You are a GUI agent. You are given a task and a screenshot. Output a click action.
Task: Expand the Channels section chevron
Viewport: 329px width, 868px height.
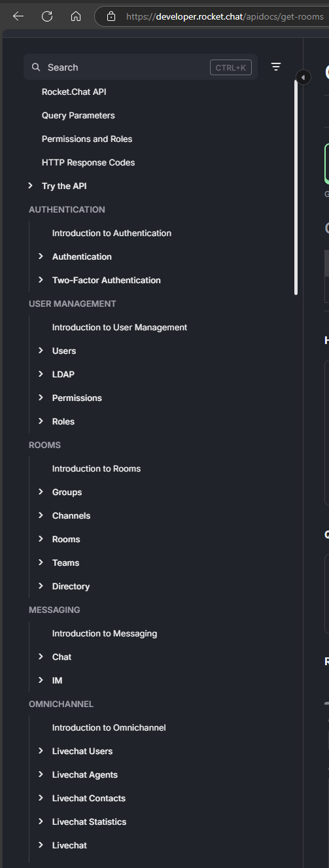point(41,515)
